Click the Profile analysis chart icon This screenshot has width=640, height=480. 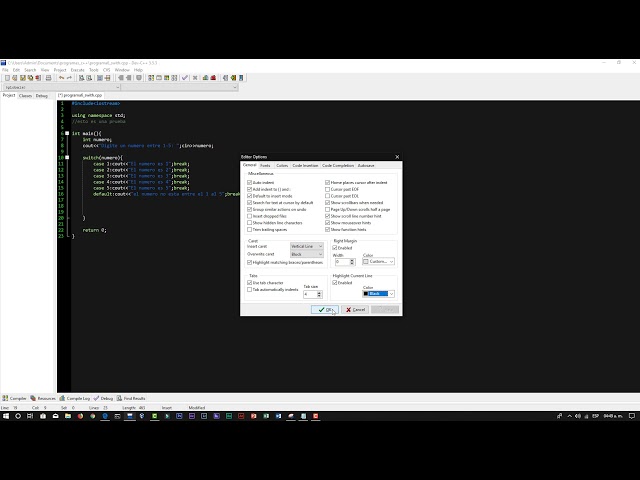pyautogui.click(x=205, y=78)
